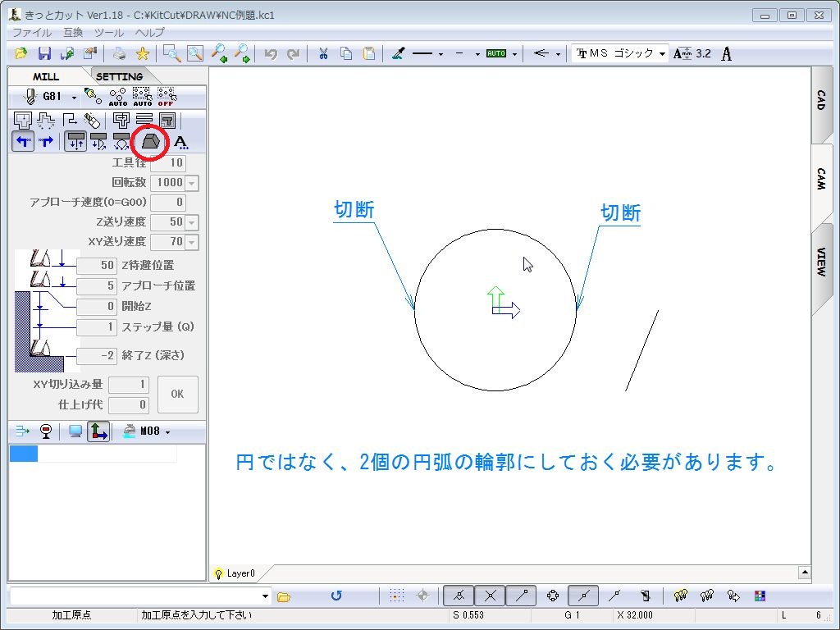Image resolution: width=840 pixels, height=630 pixels.
Task: Switch to the CAD side tab
Action: click(822, 101)
